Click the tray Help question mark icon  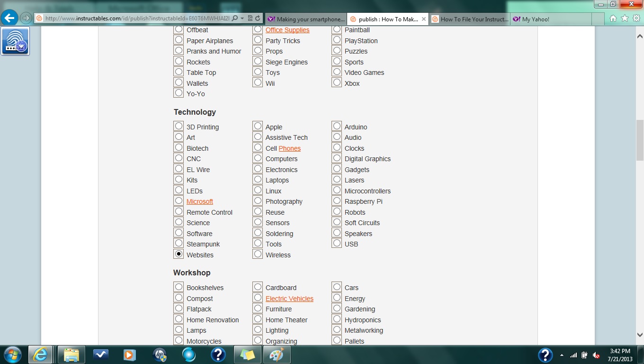click(545, 355)
